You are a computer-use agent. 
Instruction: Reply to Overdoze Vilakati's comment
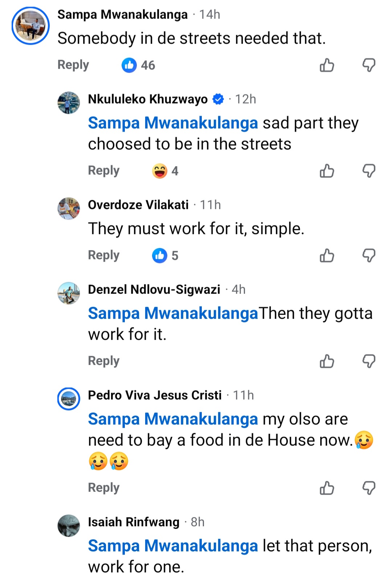[103, 255]
